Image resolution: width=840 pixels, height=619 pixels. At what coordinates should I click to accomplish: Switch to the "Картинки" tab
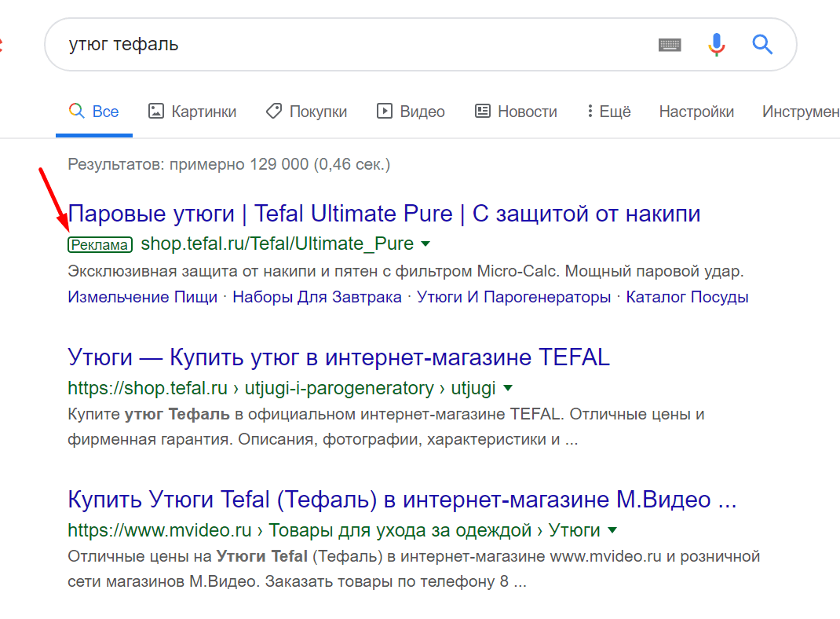coord(192,112)
